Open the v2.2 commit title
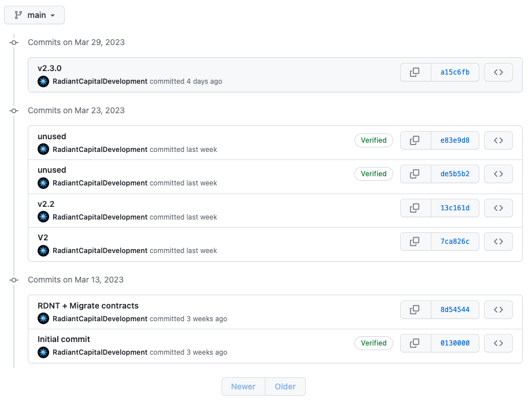The height and width of the screenshot is (405, 532). coord(46,204)
